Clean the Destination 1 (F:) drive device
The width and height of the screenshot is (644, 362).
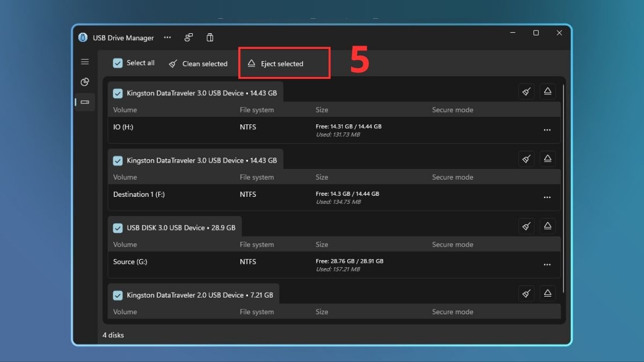pos(526,159)
